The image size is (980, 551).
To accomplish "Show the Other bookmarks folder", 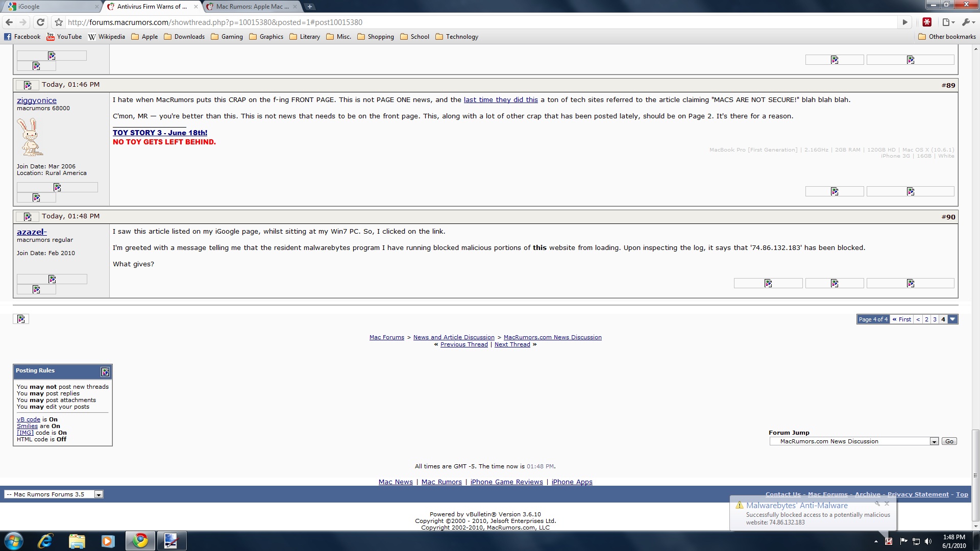I will (947, 37).
